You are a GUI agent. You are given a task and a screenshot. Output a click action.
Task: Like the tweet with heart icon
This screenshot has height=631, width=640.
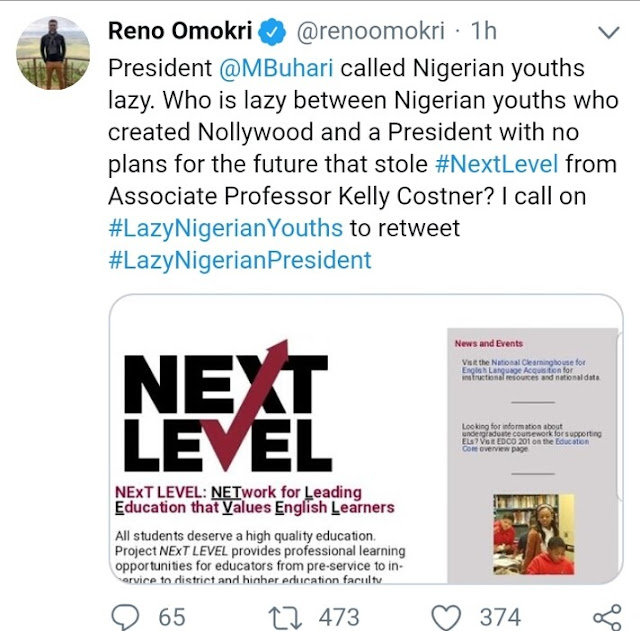coord(447,616)
